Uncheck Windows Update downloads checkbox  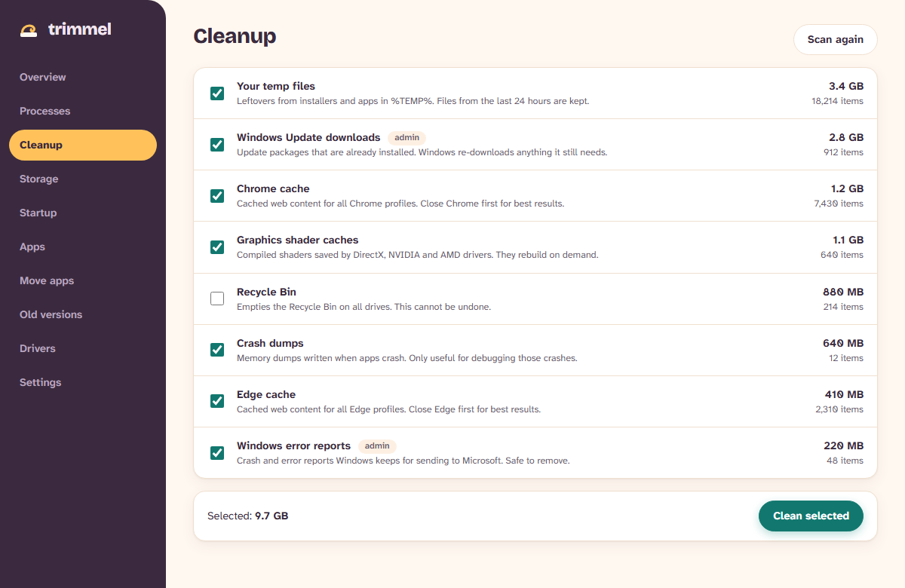point(217,145)
